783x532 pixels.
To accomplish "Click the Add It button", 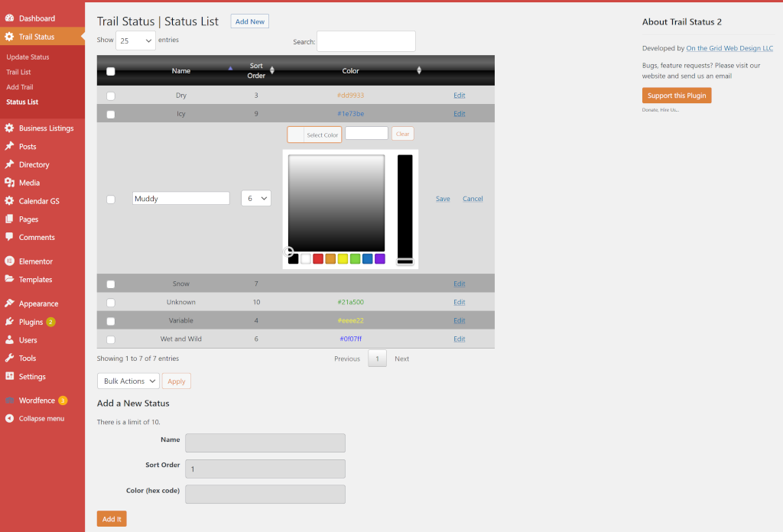I will (x=112, y=518).
